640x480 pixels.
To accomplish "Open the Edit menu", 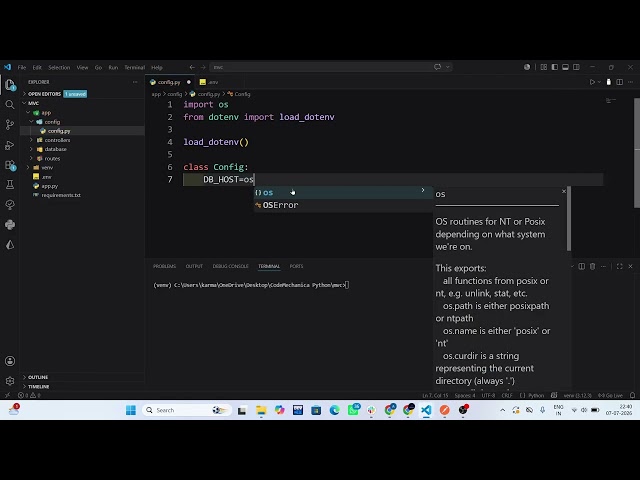I will pyautogui.click(x=37, y=67).
